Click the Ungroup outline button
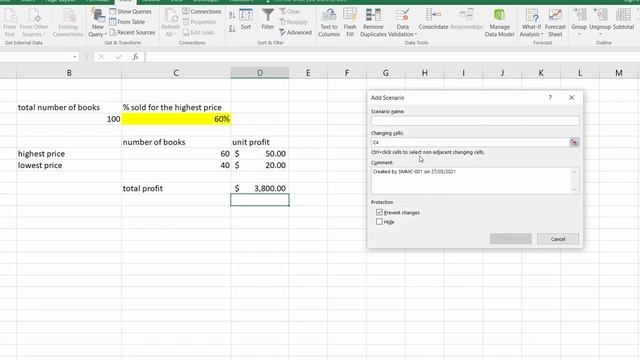This screenshot has height=360, width=640. (600, 21)
